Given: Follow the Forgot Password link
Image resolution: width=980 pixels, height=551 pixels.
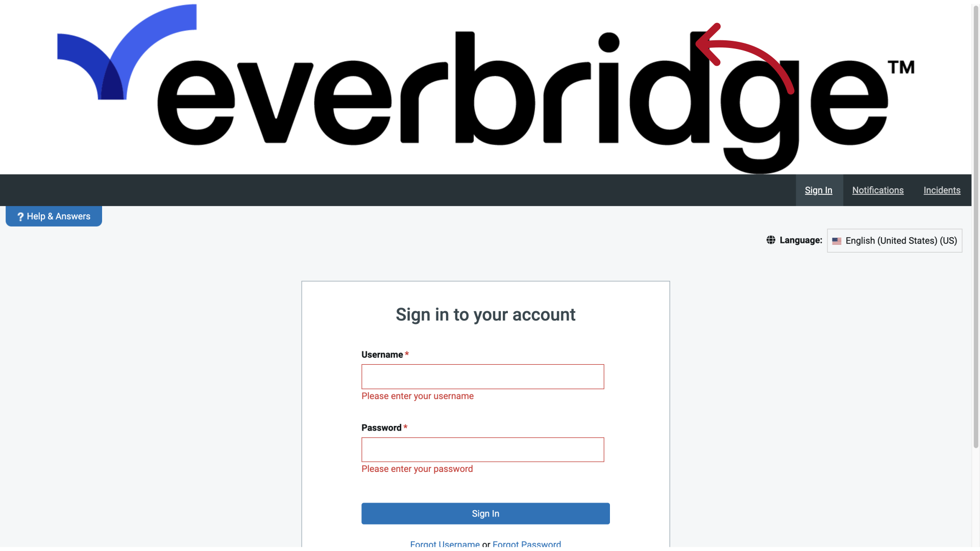Looking at the screenshot, I should [x=527, y=544].
